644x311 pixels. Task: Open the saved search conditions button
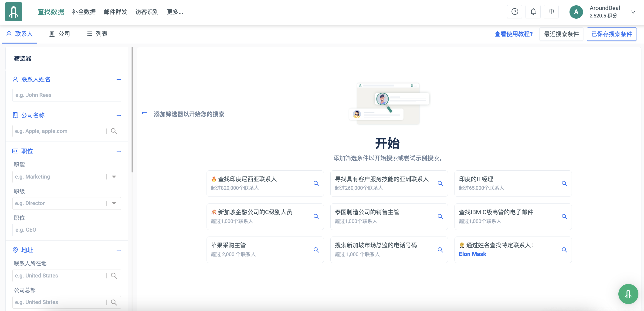611,34
